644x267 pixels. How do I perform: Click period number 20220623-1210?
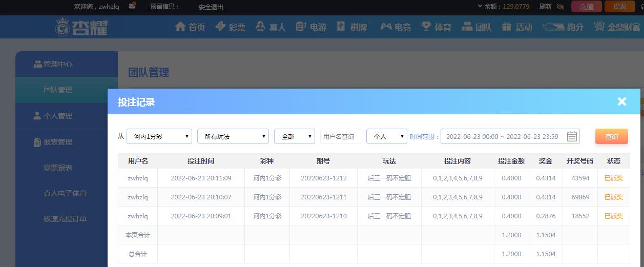point(324,216)
